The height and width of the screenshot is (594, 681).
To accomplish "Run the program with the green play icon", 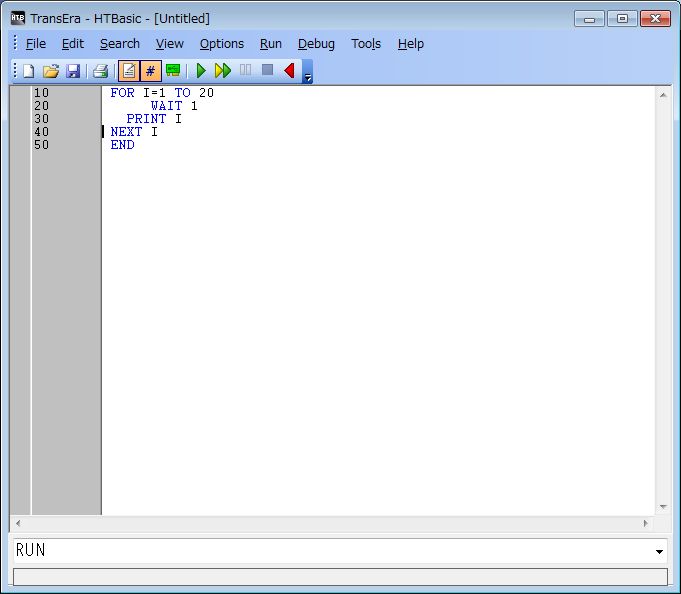I will click(201, 71).
